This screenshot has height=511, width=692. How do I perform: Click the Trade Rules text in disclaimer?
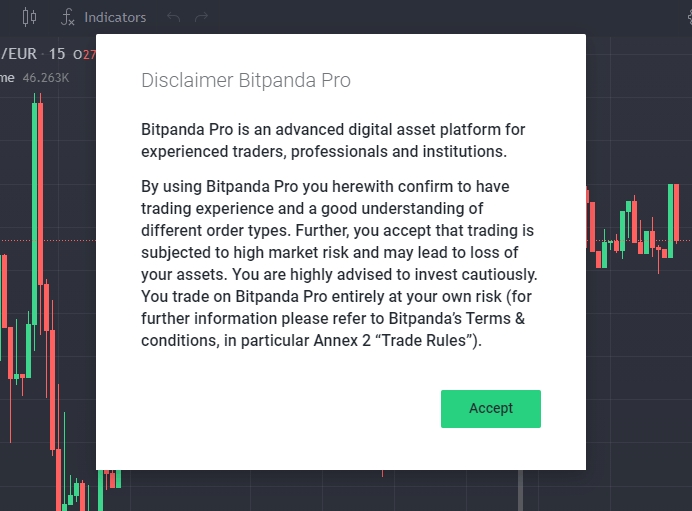tap(424, 340)
